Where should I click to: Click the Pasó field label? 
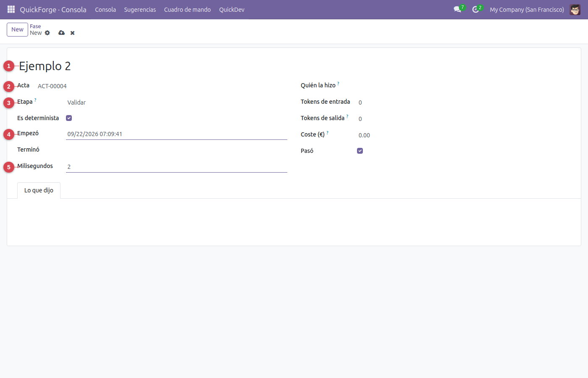point(307,151)
